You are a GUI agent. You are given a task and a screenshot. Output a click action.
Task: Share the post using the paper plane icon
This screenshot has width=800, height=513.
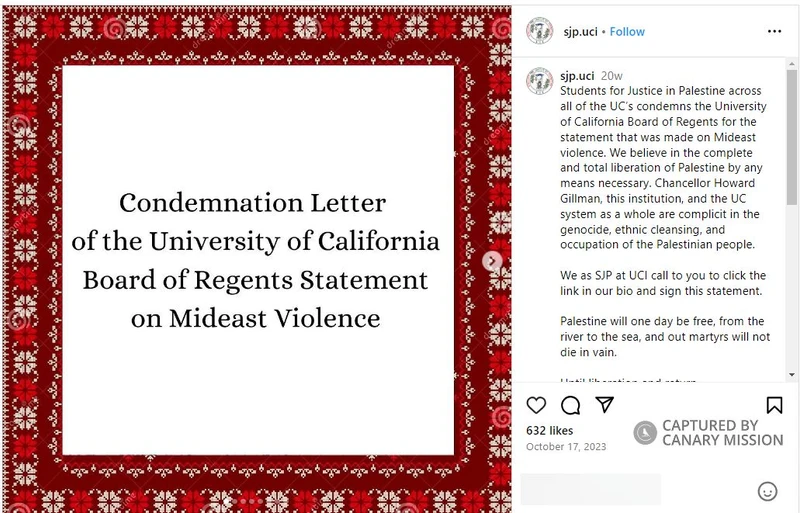pos(604,405)
